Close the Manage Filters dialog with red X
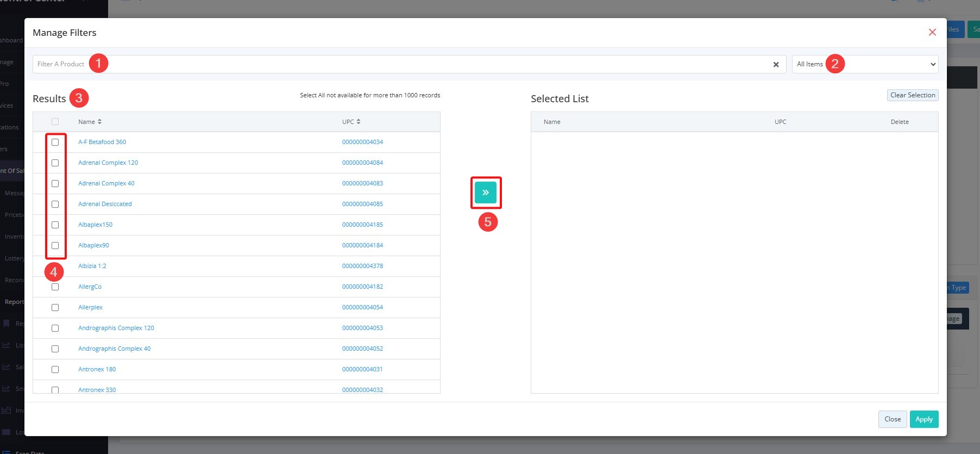The height and width of the screenshot is (454, 980). 932,33
